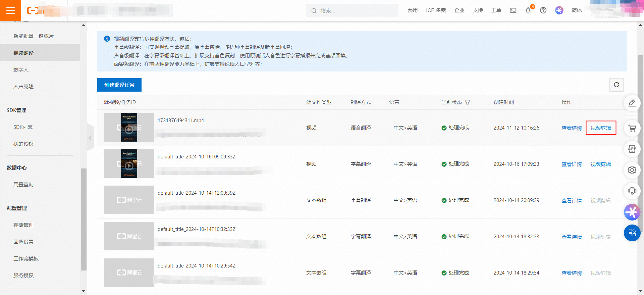View details for 2024-10-14 20:09:39 task
The height and width of the screenshot is (295, 644).
tap(572, 200)
